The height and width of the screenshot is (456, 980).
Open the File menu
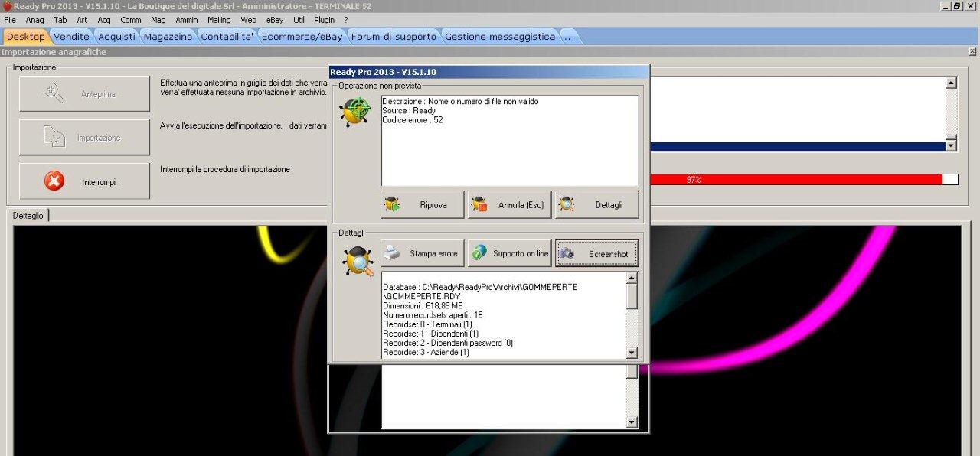pyautogui.click(x=10, y=20)
